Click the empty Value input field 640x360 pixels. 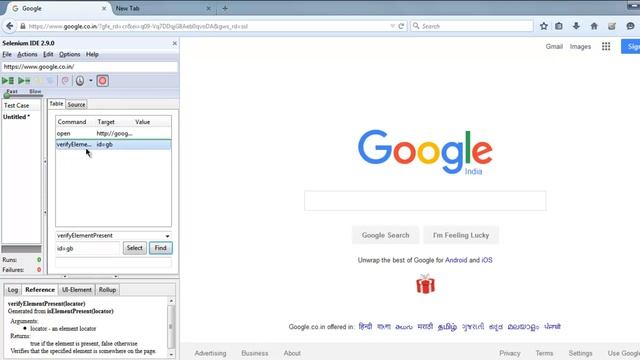click(113, 262)
